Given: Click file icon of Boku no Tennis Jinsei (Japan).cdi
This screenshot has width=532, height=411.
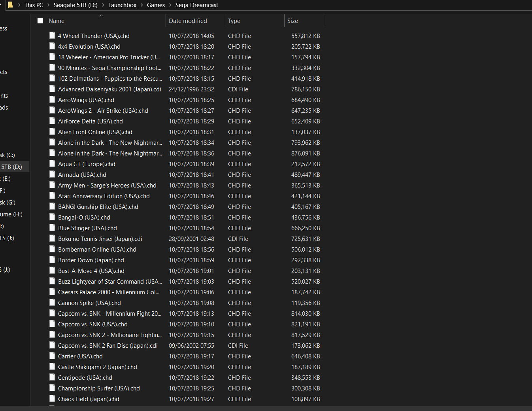Looking at the screenshot, I should 52,238.
